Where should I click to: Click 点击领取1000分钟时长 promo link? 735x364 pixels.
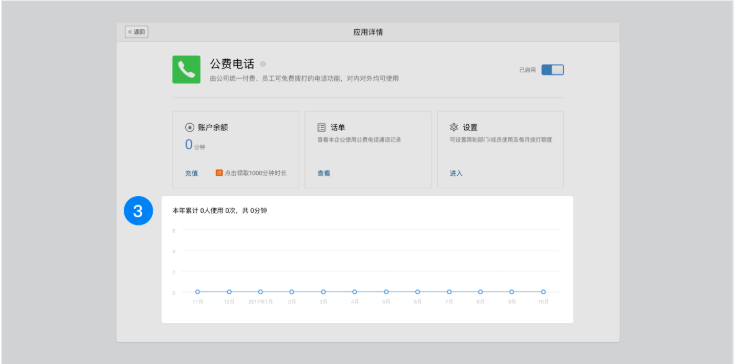tap(255, 173)
